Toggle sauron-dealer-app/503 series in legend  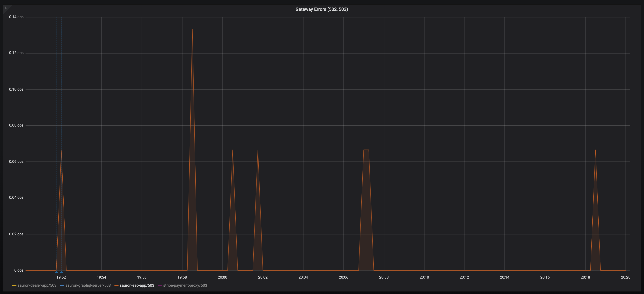(37, 285)
